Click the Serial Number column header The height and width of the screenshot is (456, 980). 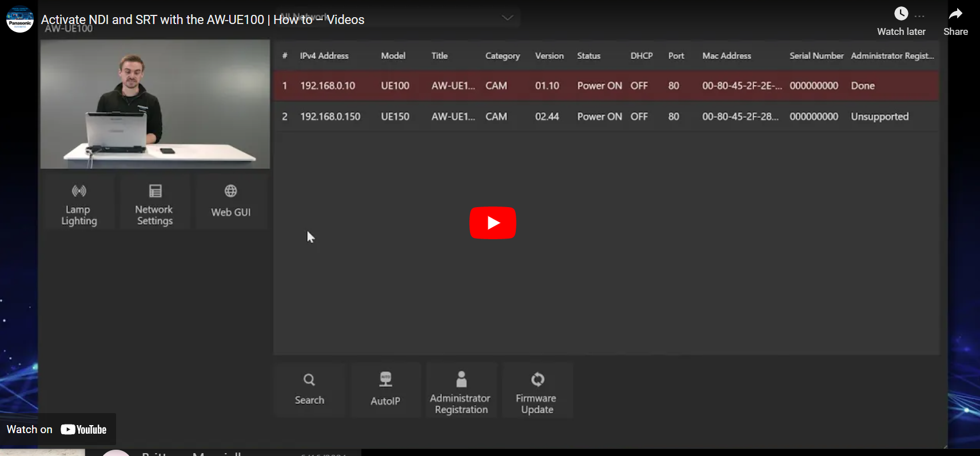tap(816, 55)
